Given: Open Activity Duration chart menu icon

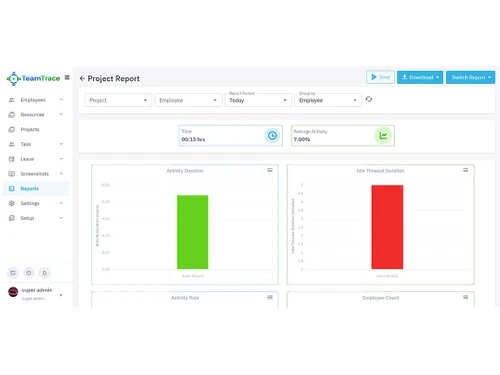Looking at the screenshot, I should (x=270, y=170).
